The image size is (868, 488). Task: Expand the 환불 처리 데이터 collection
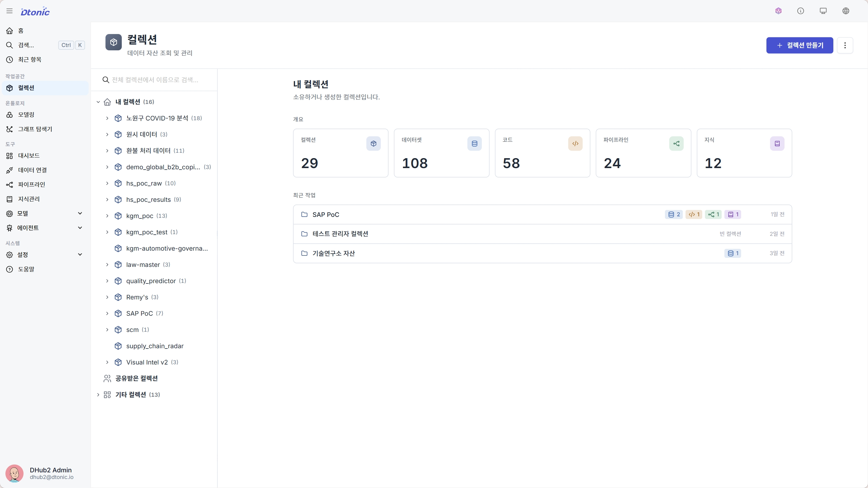coord(107,151)
